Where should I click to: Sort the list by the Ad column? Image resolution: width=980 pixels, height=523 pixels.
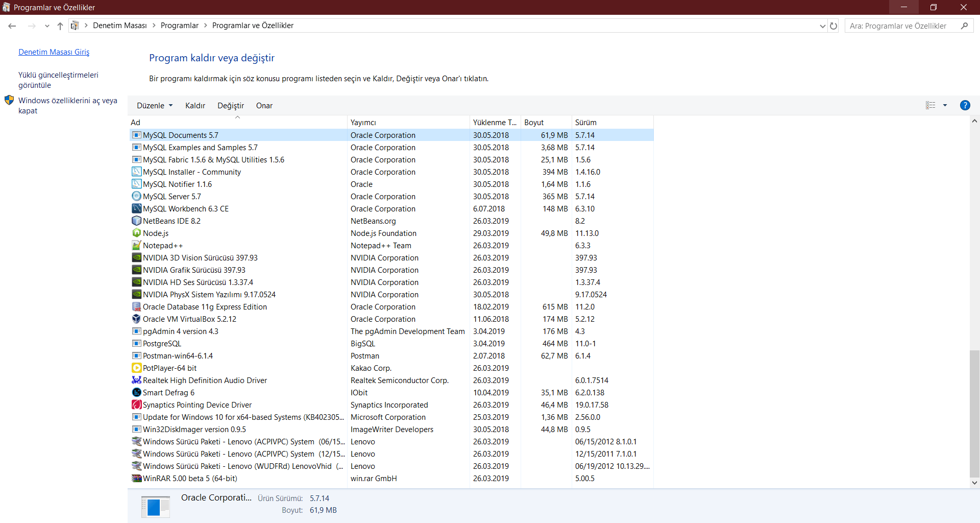coord(237,123)
